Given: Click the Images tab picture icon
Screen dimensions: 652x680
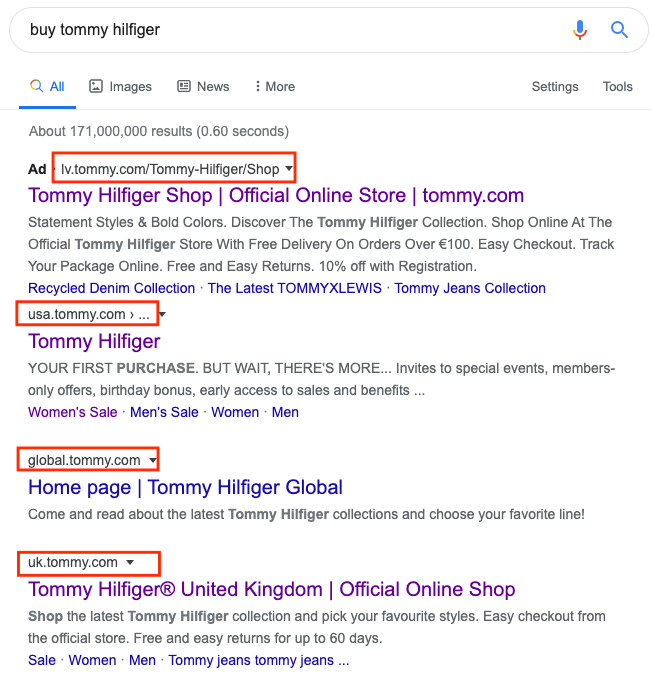Looking at the screenshot, I should [96, 86].
